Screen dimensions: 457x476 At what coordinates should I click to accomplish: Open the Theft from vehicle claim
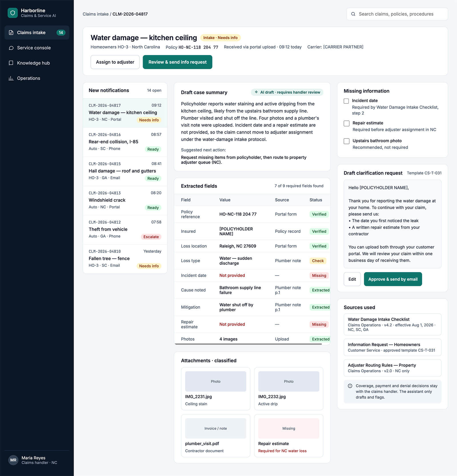pyautogui.click(x=125, y=229)
